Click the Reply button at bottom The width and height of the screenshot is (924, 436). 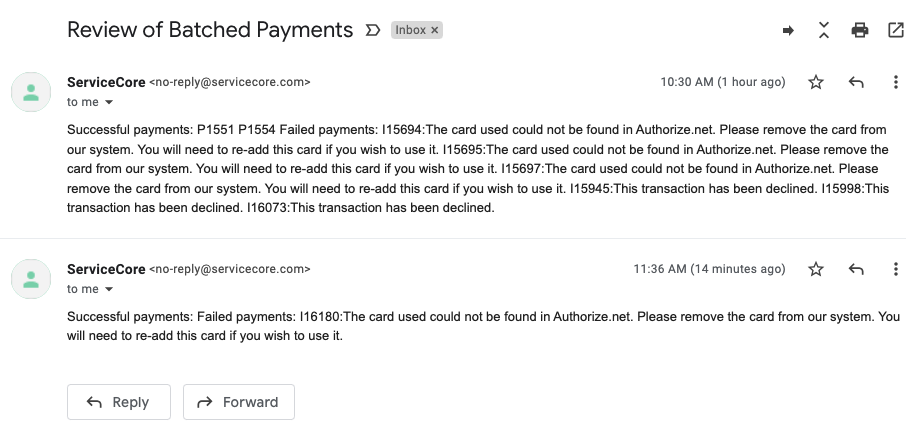pyautogui.click(x=119, y=402)
